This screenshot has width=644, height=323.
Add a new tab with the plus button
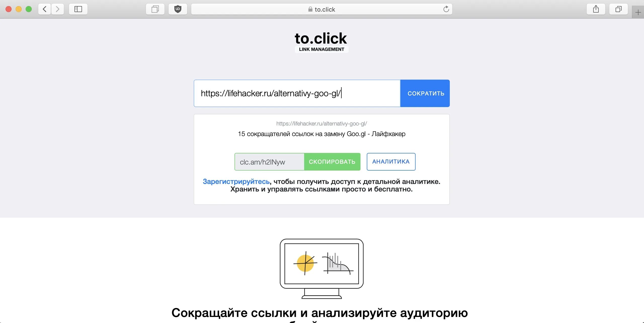coord(638,12)
